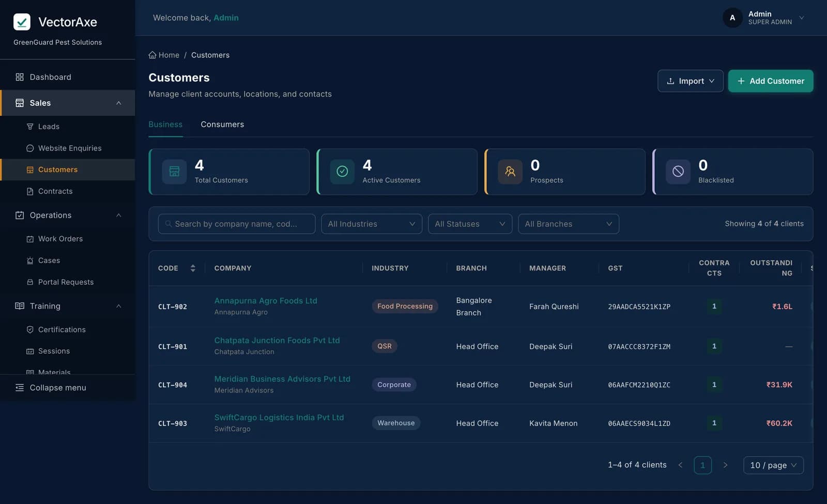Sort by the CODE column arrows
The width and height of the screenshot is (827, 504).
193,268
